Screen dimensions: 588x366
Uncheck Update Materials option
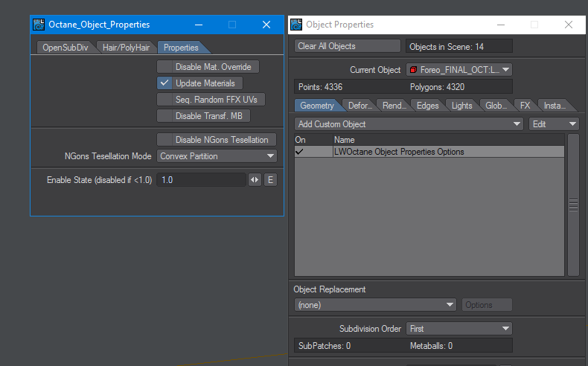[x=200, y=83]
